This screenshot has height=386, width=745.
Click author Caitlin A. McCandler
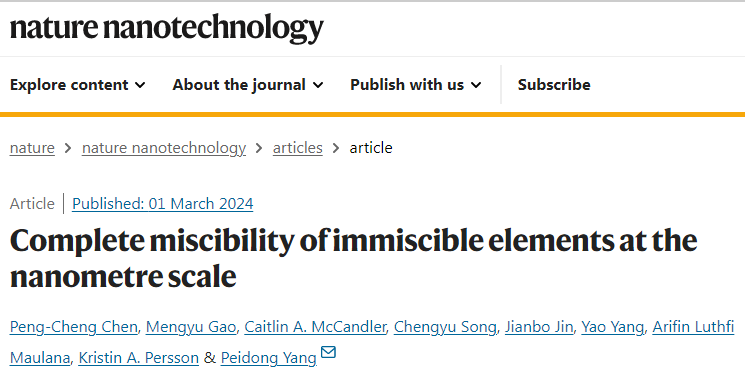(315, 327)
